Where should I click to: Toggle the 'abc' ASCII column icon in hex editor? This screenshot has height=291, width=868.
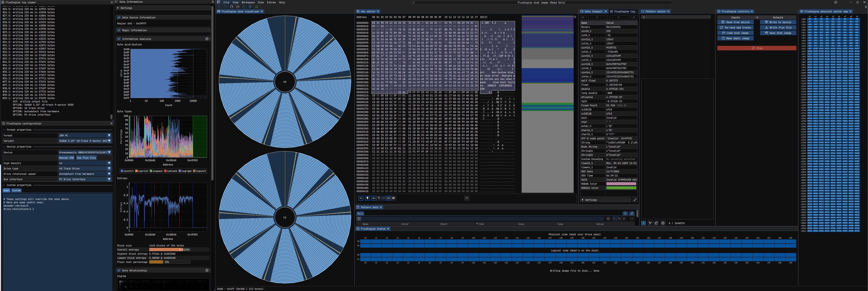374,198
